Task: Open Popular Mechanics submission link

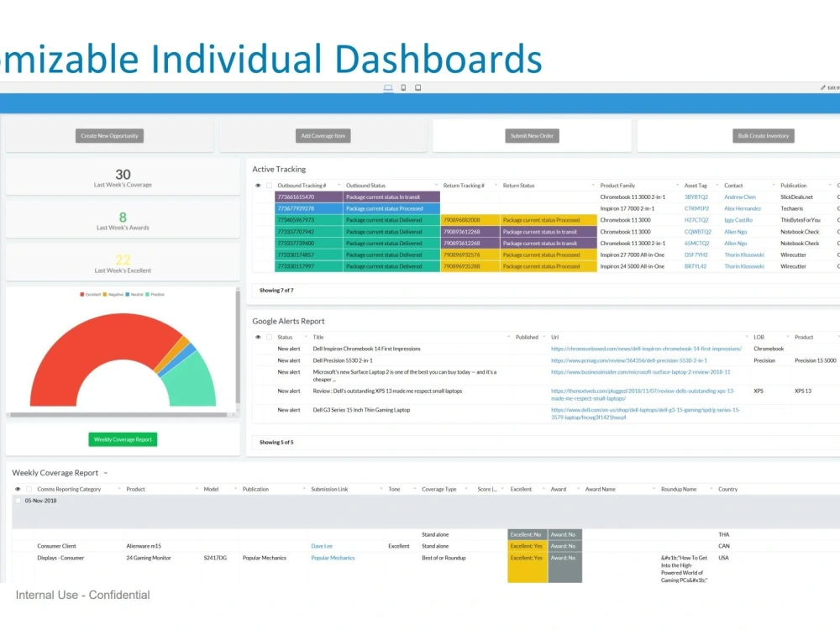Action: pos(333,558)
